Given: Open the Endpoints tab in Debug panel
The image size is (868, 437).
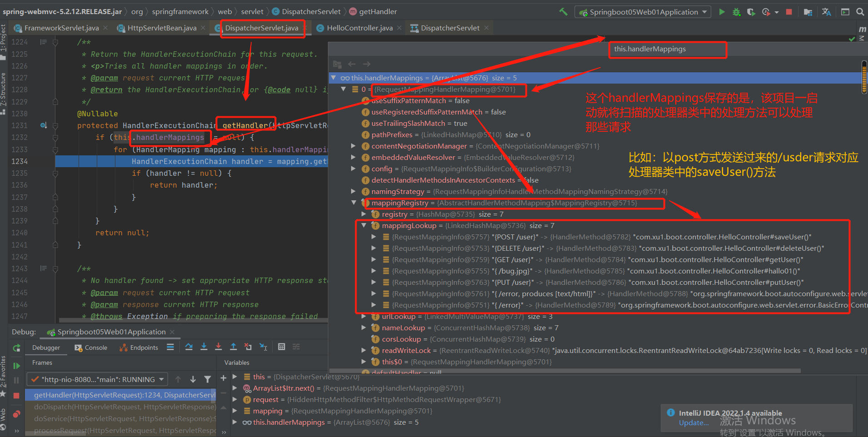Looking at the screenshot, I should (x=139, y=348).
